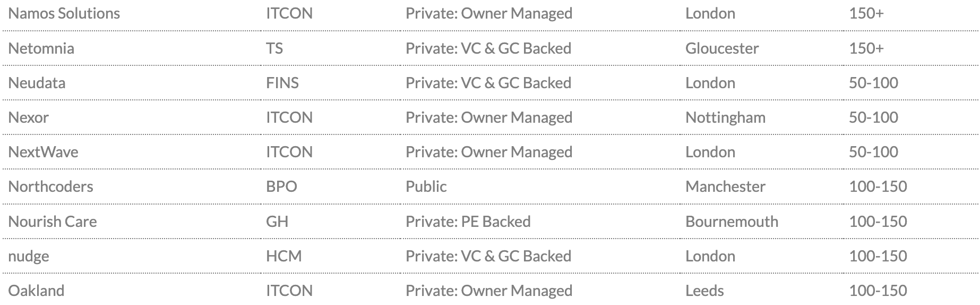The image size is (980, 305).
Task: Select the BPO sector code for Northcoders
Action: pyautogui.click(x=281, y=187)
